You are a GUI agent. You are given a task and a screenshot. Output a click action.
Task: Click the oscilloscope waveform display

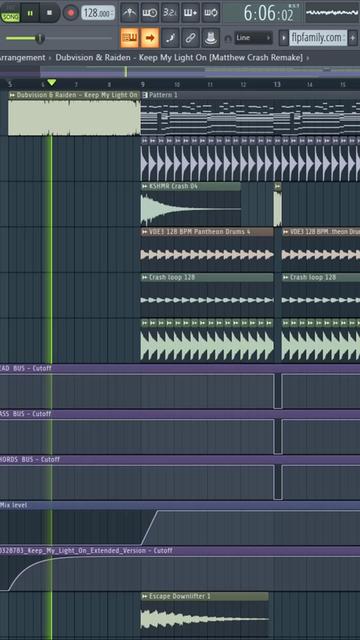point(332,13)
